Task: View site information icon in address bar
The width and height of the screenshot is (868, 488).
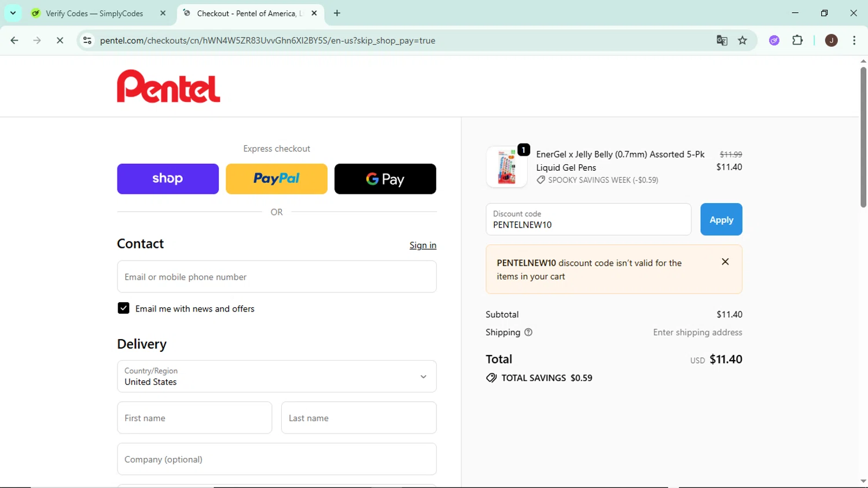Action: pos(87,41)
